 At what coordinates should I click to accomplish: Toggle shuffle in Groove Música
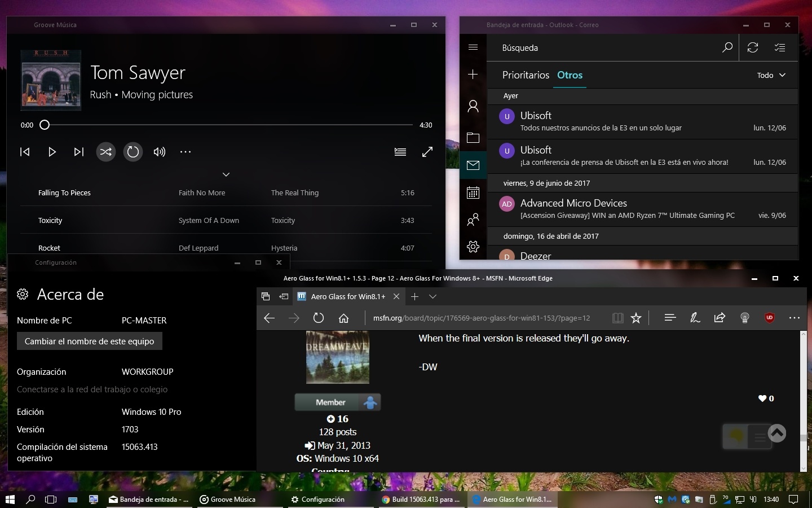[105, 152]
